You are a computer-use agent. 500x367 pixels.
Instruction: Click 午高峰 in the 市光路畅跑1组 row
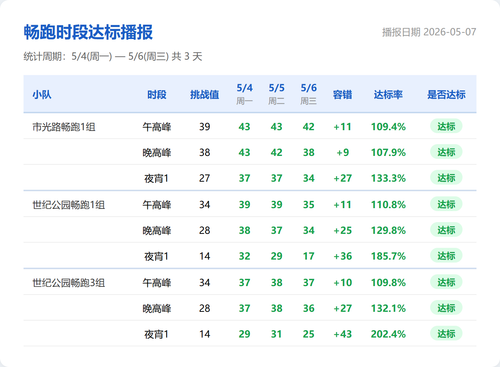157,127
